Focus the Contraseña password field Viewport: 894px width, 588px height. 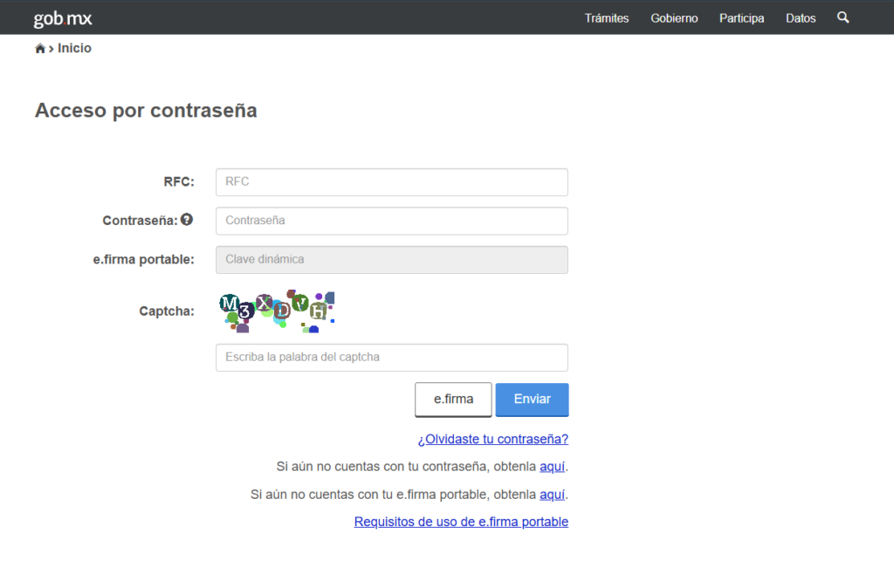[391, 221]
